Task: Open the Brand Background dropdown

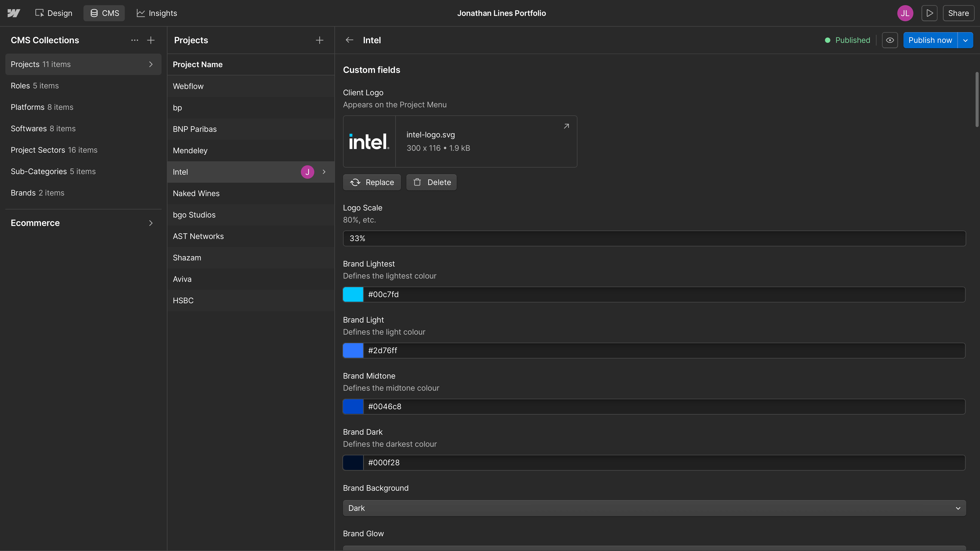Action: 654,508
